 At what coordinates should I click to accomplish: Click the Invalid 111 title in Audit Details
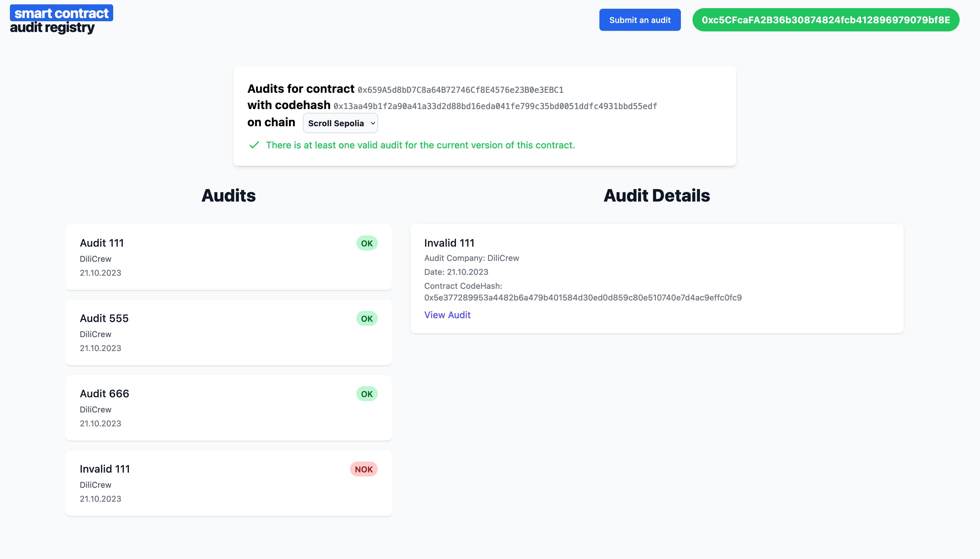(449, 243)
